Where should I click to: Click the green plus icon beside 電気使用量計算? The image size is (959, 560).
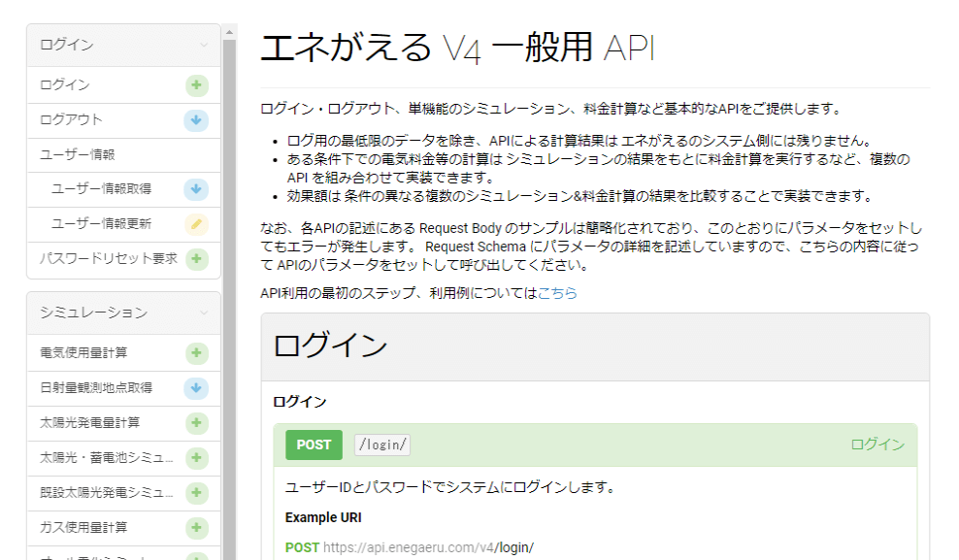[196, 352]
